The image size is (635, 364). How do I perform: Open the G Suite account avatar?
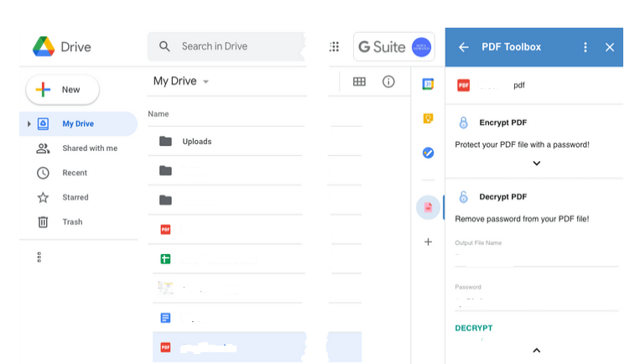[421, 47]
